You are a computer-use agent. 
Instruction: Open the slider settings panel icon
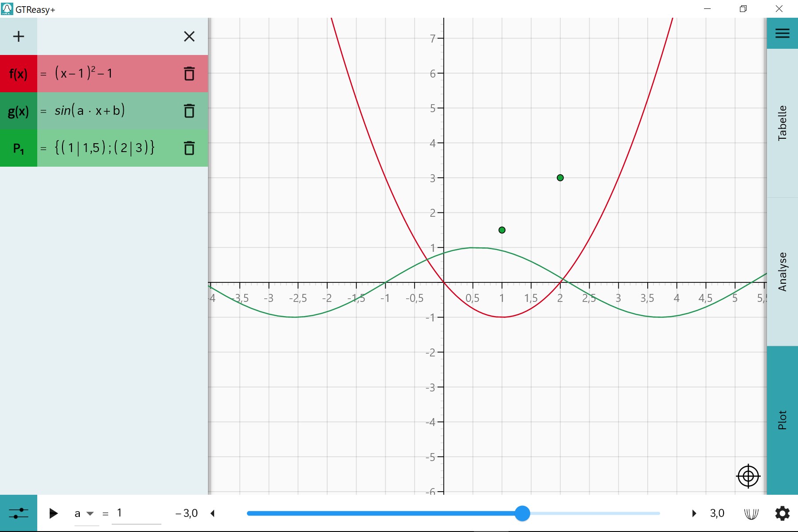(19, 513)
